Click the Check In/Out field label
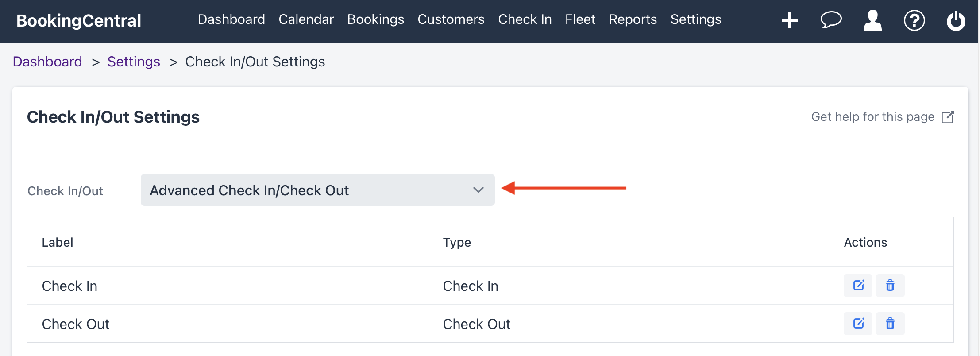Screen dimensions: 980x356 tap(65, 191)
